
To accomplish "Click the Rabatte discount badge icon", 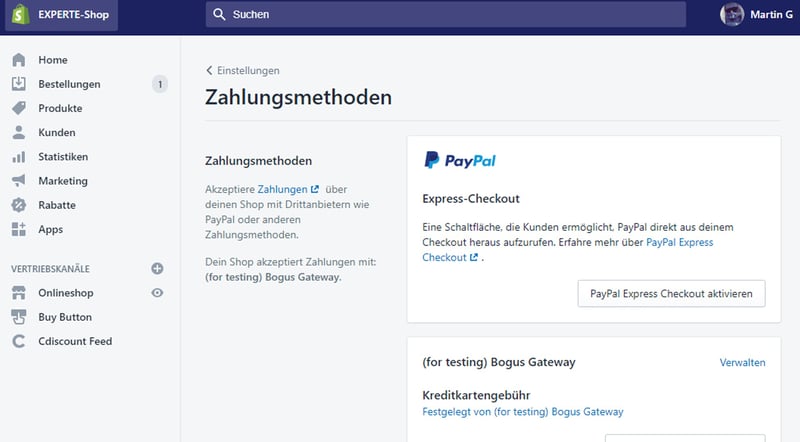I will click(x=19, y=205).
